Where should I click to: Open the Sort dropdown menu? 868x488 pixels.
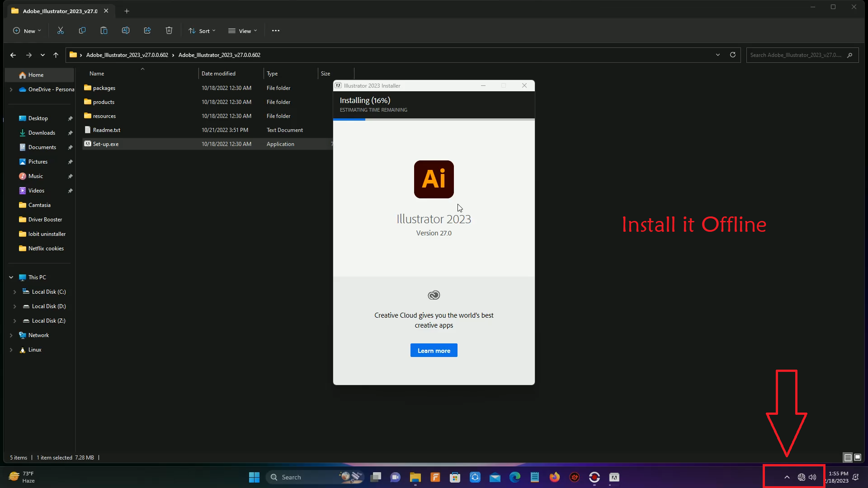pyautogui.click(x=202, y=31)
